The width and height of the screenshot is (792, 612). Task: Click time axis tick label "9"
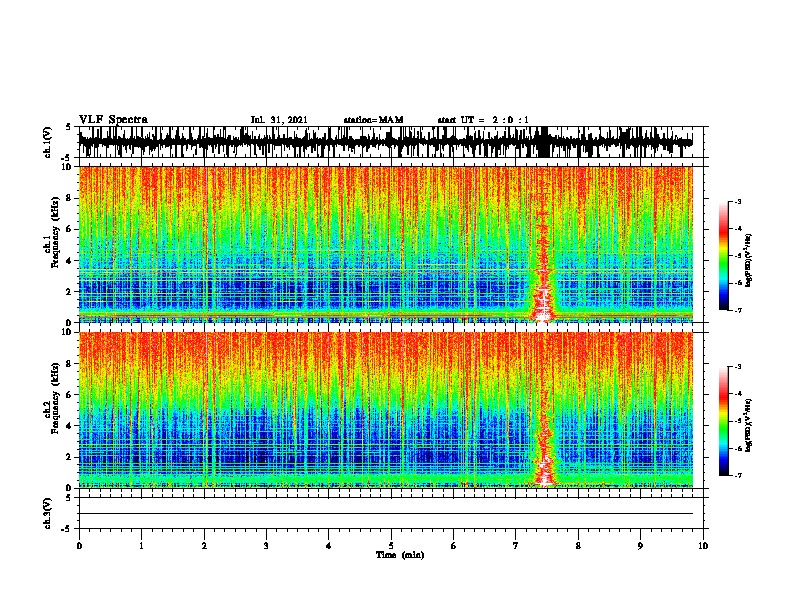point(640,546)
